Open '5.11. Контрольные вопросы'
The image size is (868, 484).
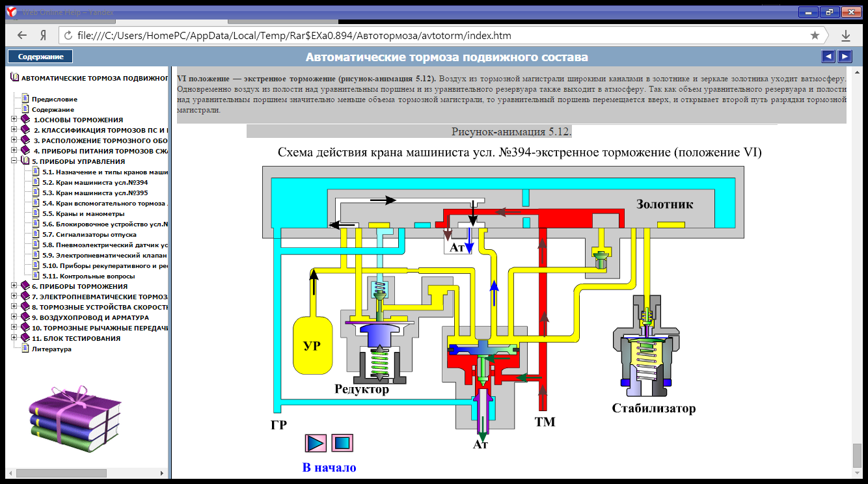coord(89,276)
